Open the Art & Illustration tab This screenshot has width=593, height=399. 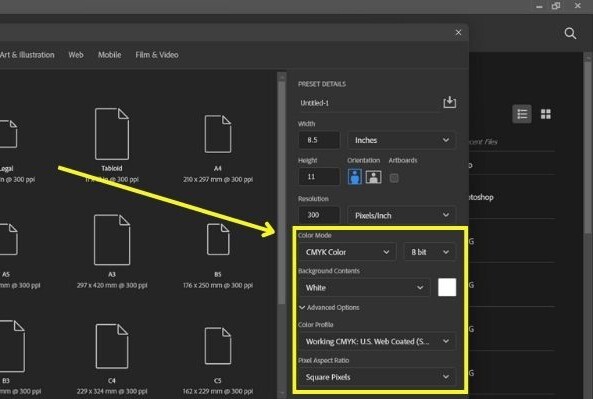click(x=27, y=55)
